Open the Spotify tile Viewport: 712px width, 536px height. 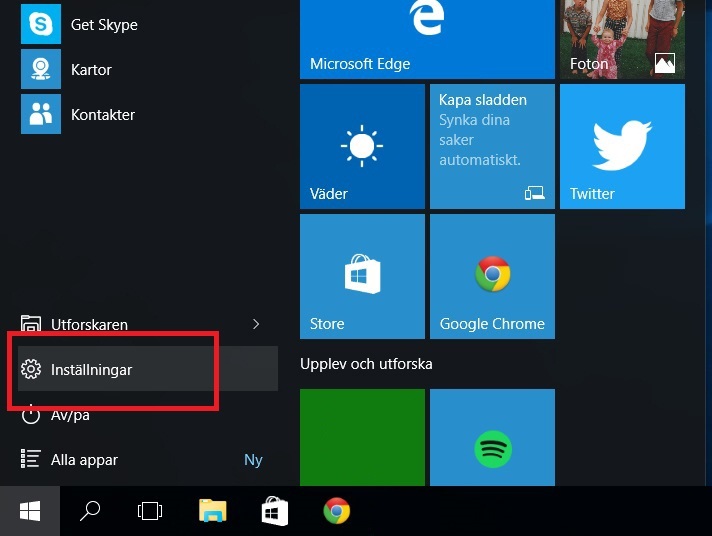492,437
